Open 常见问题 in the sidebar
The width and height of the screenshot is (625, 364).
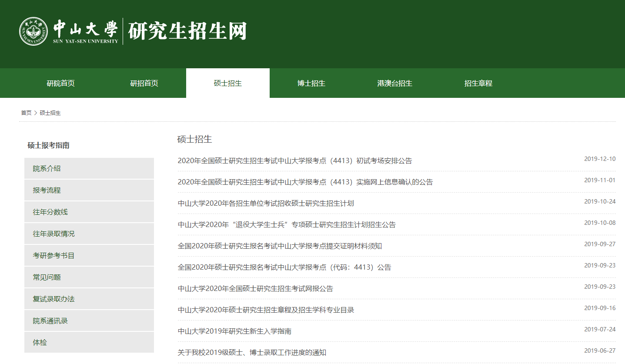[89, 277]
